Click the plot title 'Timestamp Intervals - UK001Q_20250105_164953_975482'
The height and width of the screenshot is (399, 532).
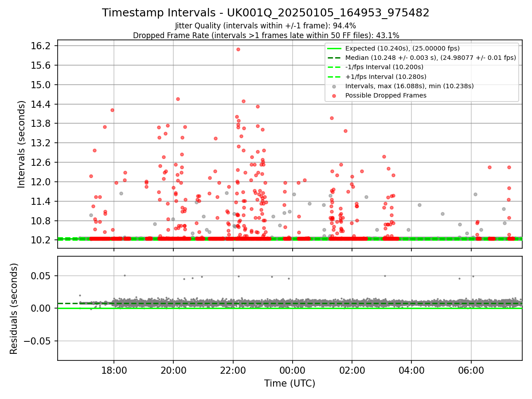tap(266, 13)
